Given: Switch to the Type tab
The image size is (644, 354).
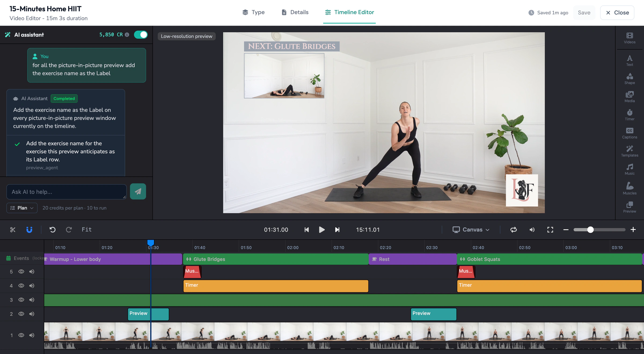Looking at the screenshot, I should (x=254, y=12).
